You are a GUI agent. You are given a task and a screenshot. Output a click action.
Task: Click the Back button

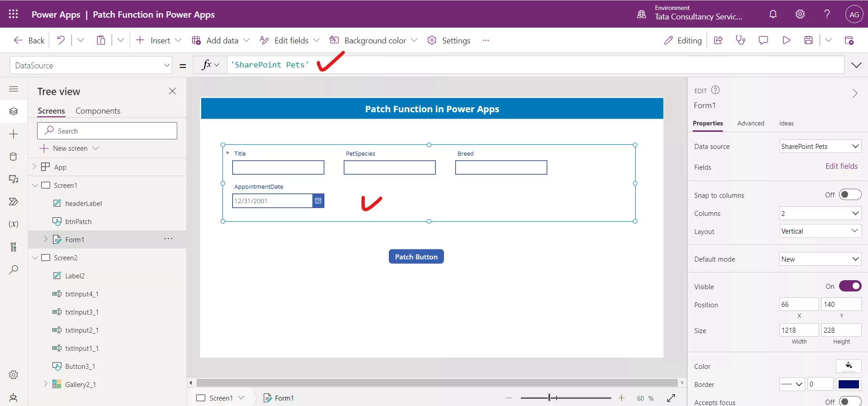point(29,40)
